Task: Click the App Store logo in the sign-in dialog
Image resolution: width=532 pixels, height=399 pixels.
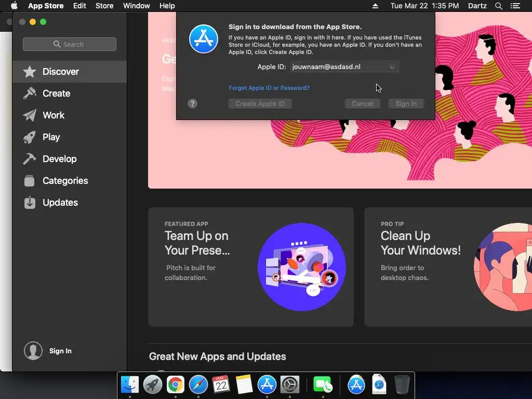Action: coord(204,39)
